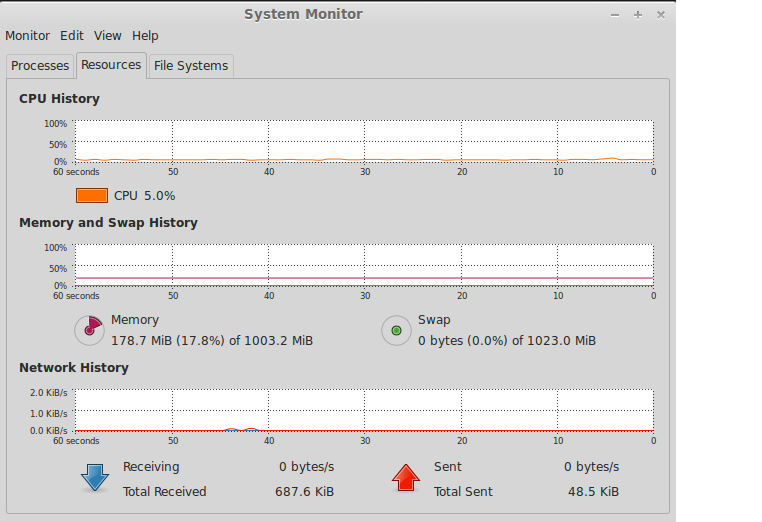Click inside the CPU History graph
The height and width of the screenshot is (522, 762).
click(x=364, y=141)
